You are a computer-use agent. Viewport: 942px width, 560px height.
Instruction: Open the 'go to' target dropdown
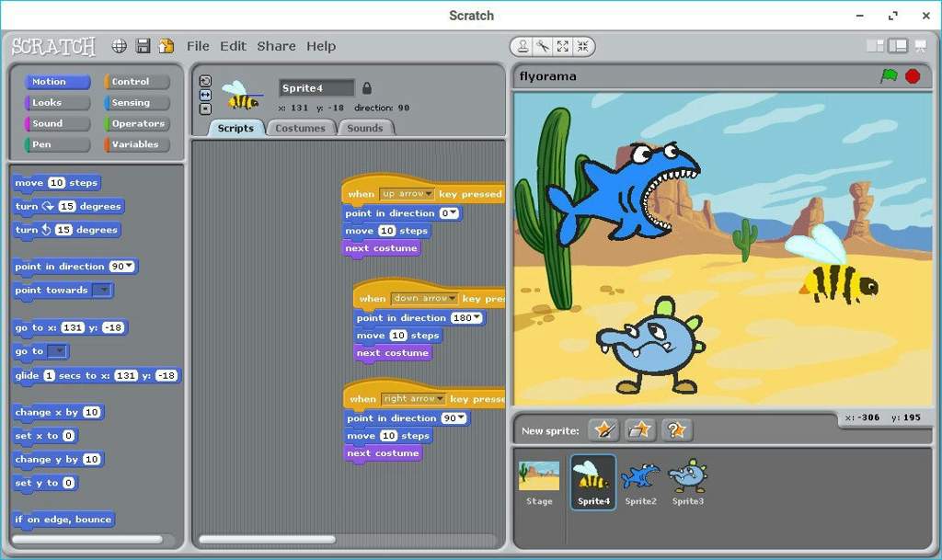58,351
